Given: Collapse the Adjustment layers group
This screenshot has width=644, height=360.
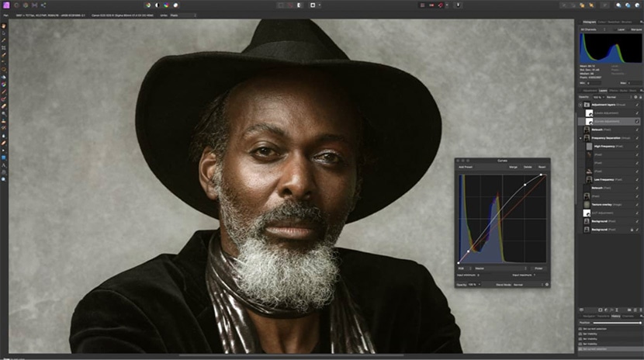Looking at the screenshot, I should point(580,104).
